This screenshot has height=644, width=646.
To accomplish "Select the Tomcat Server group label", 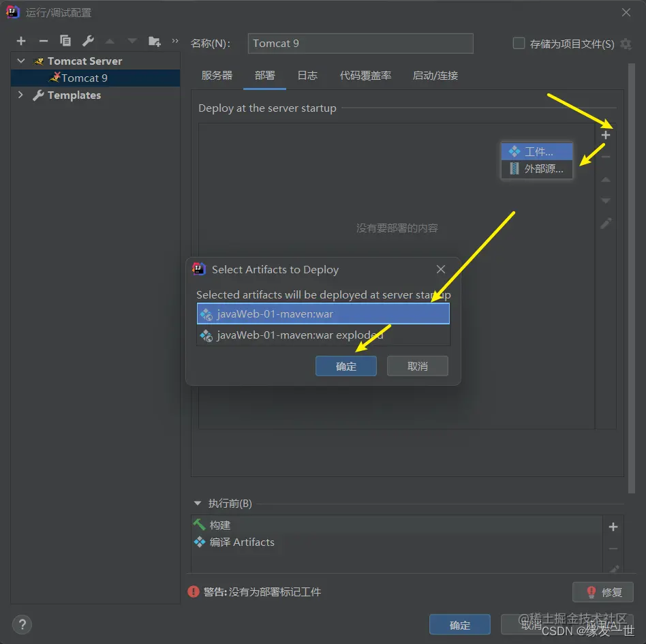I will (x=85, y=61).
